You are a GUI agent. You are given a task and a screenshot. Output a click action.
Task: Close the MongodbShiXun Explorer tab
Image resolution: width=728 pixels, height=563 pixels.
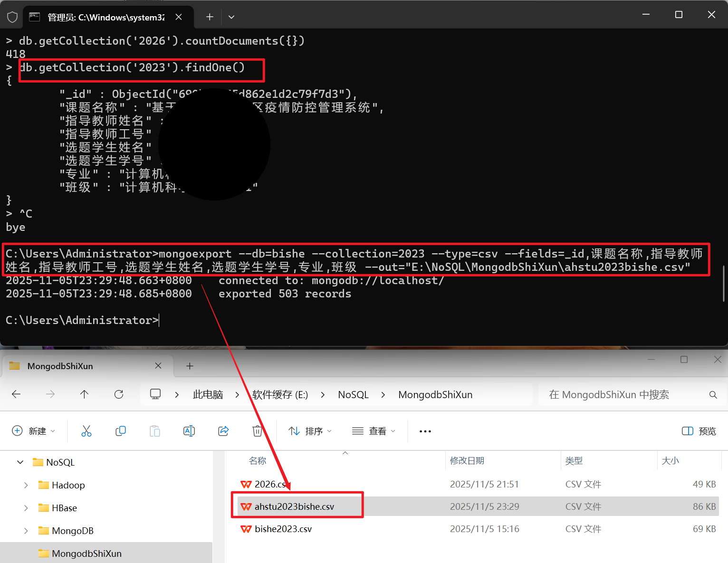click(158, 366)
